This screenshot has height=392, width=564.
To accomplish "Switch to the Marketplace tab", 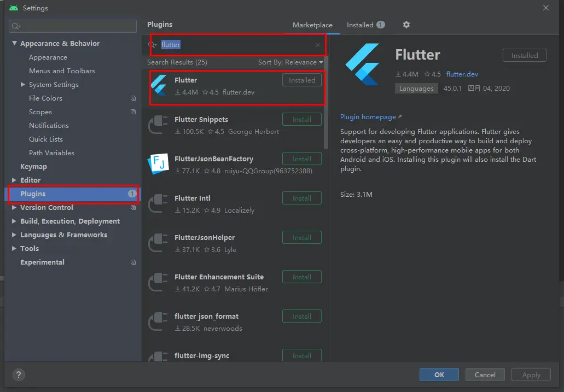I will tap(312, 25).
